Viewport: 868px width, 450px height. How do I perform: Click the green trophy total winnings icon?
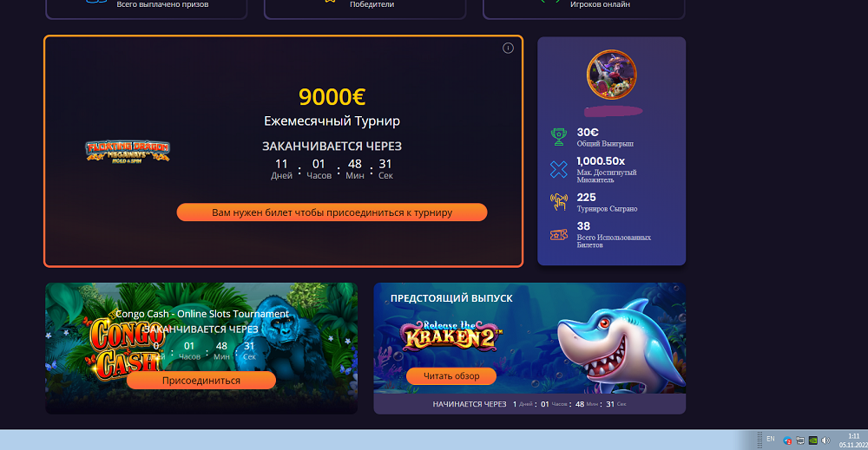pos(558,136)
